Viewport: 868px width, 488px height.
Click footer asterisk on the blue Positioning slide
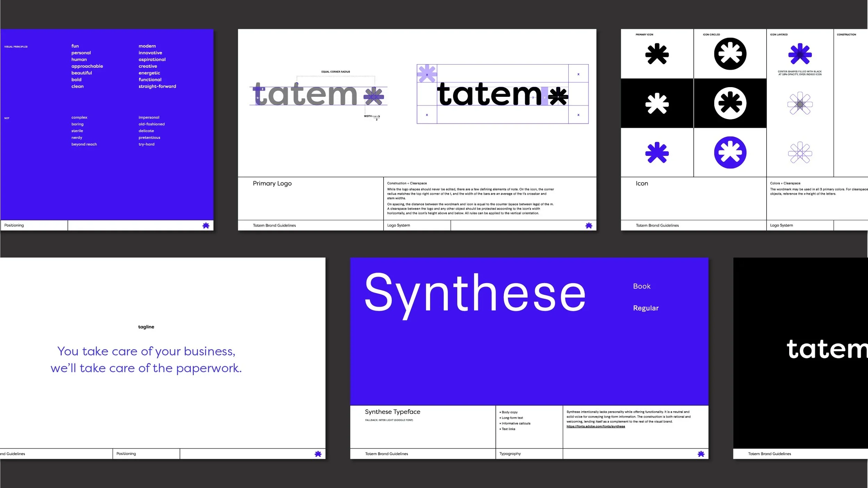[x=206, y=226]
